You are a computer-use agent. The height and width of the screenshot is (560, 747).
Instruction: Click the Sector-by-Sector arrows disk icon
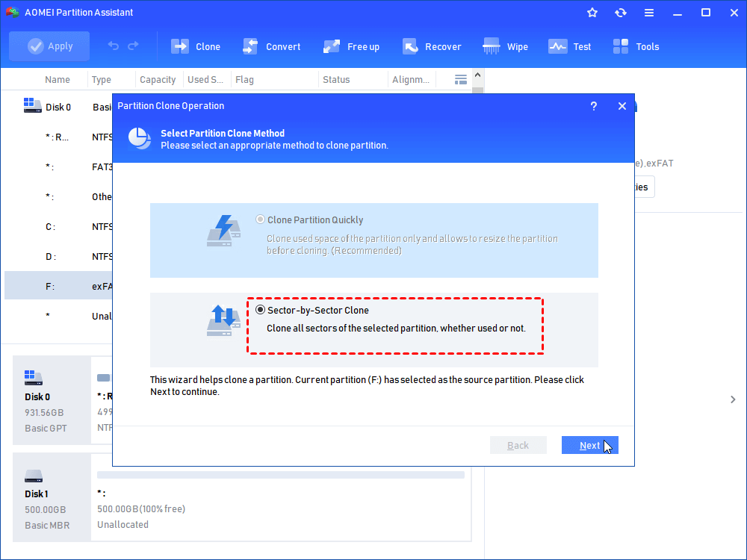click(x=223, y=320)
